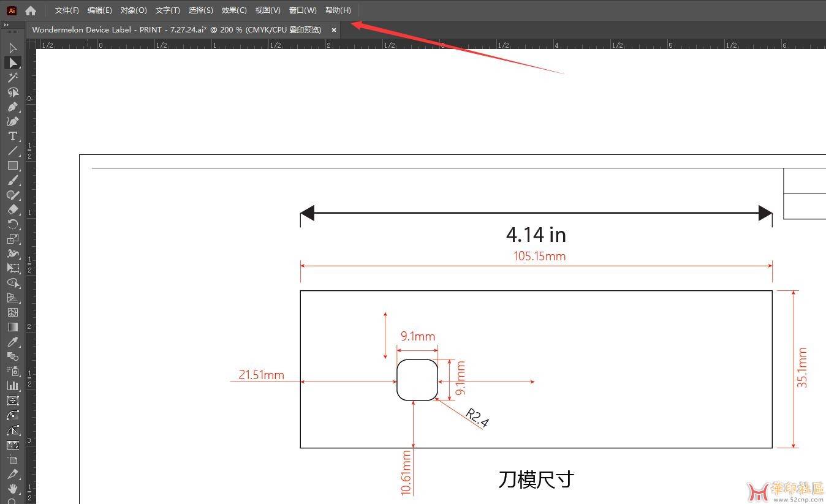Open the 窗口(W) menu
This screenshot has width=826, height=504.
pos(303,10)
